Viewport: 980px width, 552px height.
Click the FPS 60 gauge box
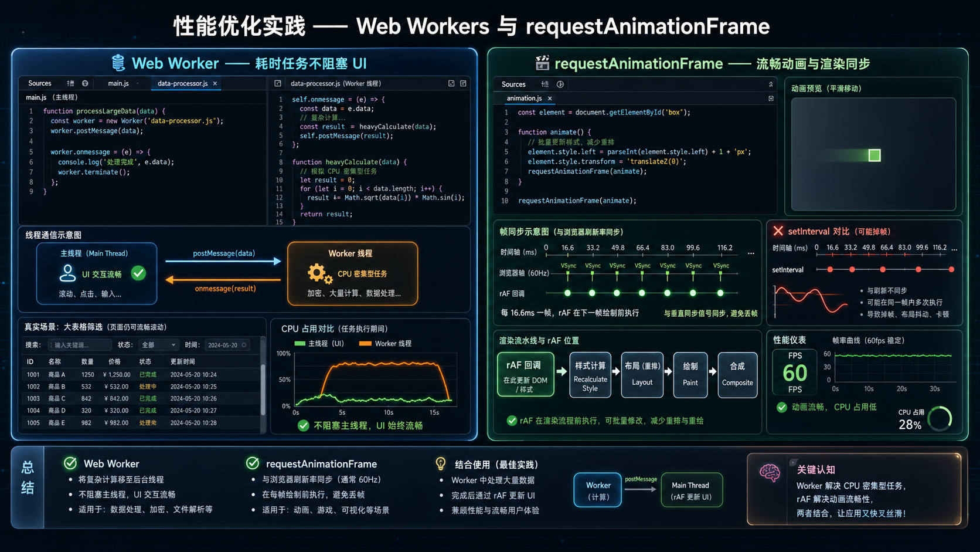coord(795,373)
